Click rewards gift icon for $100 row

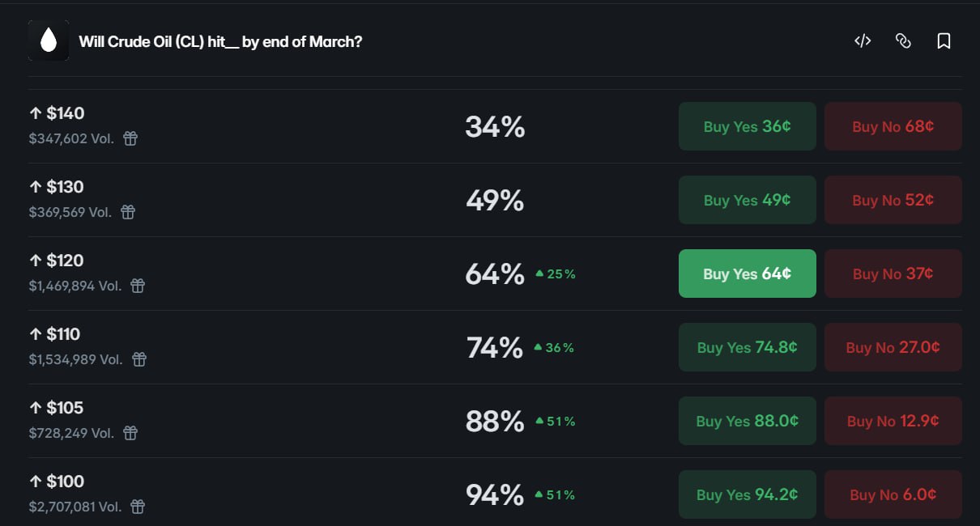point(138,507)
